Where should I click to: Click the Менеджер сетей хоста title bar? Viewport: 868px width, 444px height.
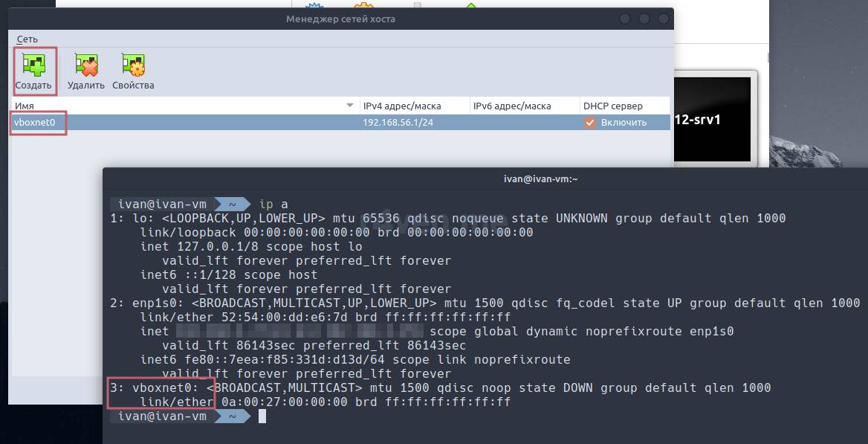point(340,19)
